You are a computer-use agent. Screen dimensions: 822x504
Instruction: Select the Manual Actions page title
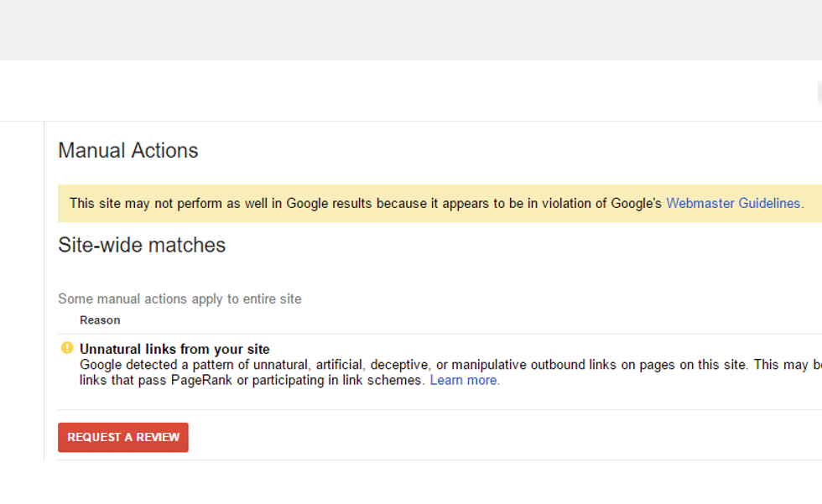127,151
